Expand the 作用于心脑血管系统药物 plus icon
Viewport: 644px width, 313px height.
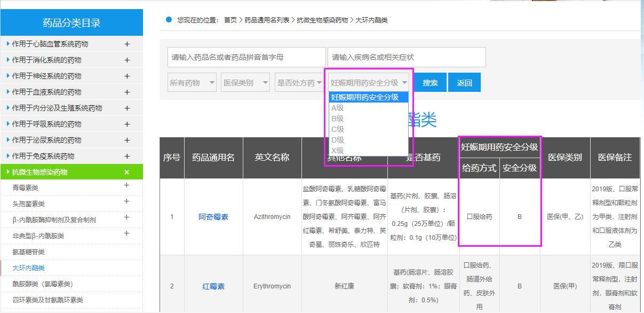point(127,44)
